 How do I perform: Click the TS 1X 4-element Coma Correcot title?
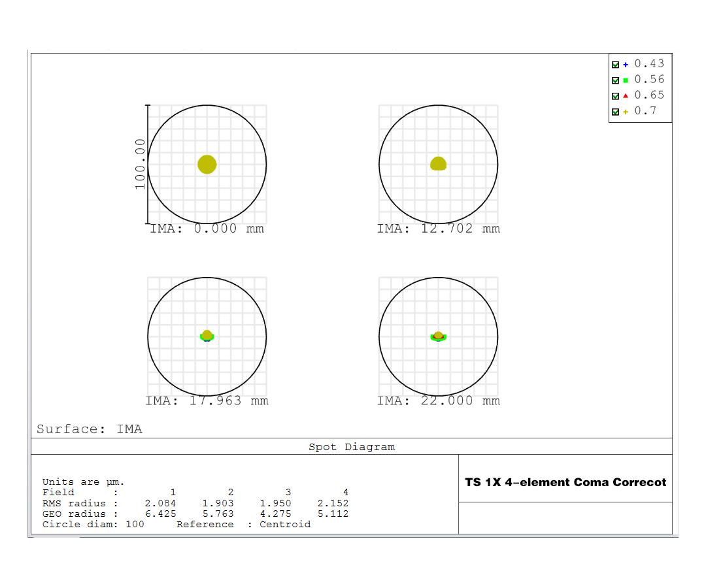coord(565,482)
